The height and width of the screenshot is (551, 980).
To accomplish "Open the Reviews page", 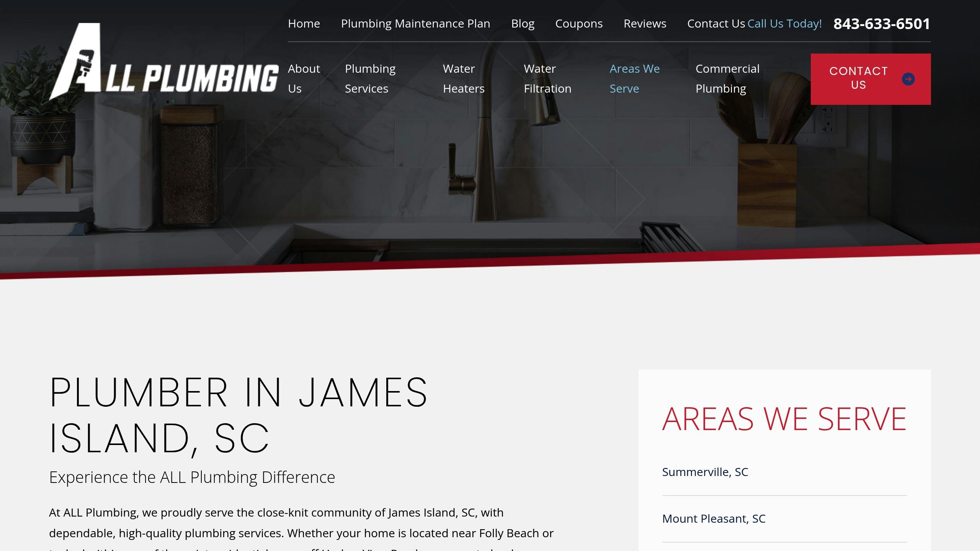I will [645, 23].
